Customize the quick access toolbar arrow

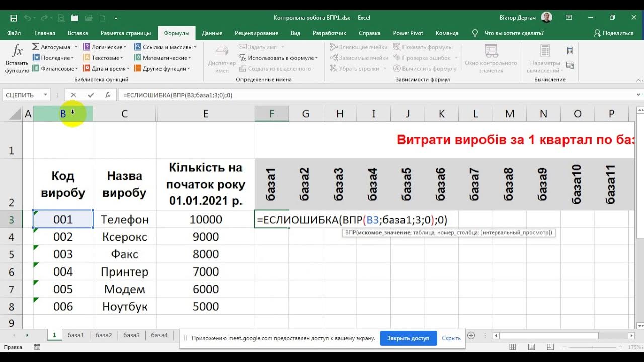pyautogui.click(x=116, y=18)
